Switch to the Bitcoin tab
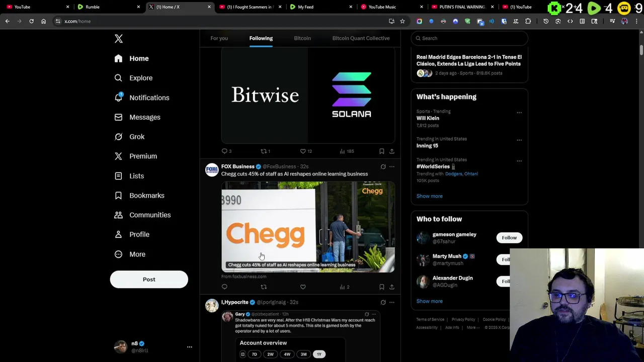644x362 pixels. coord(302,38)
